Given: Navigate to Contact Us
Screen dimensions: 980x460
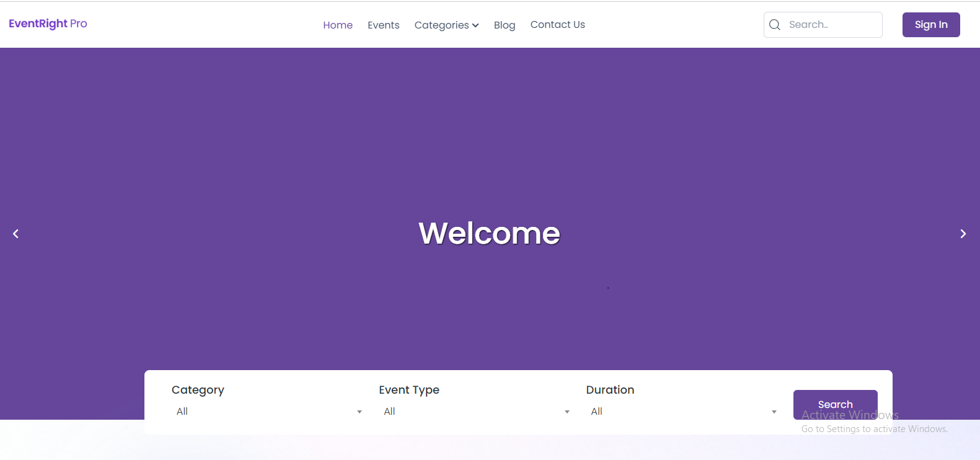Looking at the screenshot, I should 557,25.
